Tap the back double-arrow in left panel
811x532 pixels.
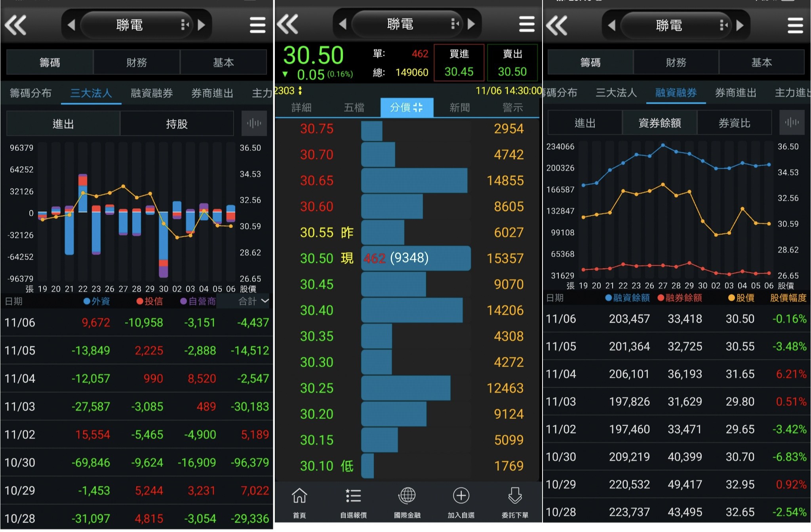15,25
